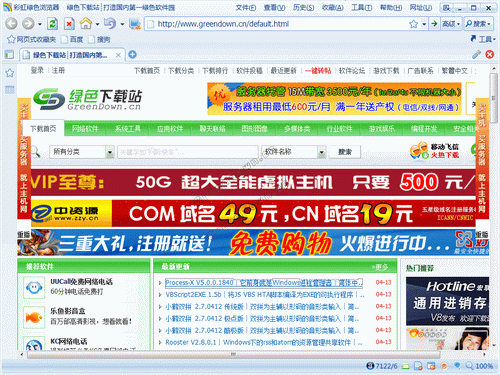Select the 绿色下载站 browser tab
The height and width of the screenshot is (375, 500).
point(72,55)
